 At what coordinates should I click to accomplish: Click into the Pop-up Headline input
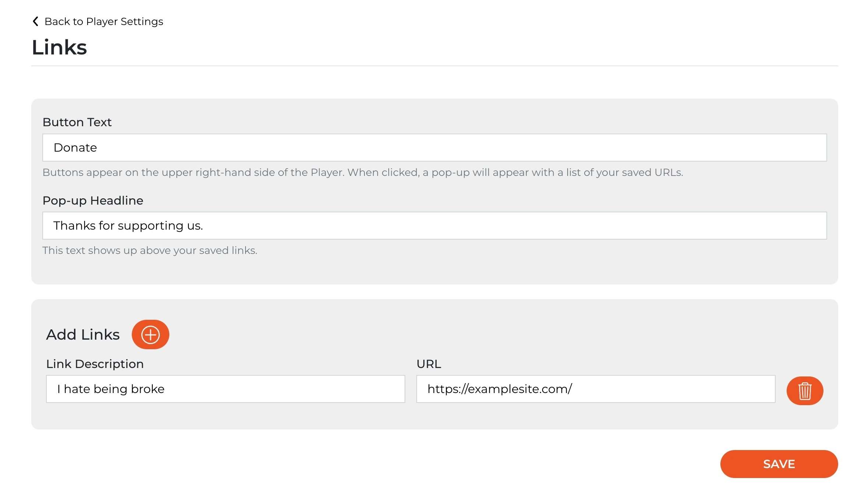point(434,226)
